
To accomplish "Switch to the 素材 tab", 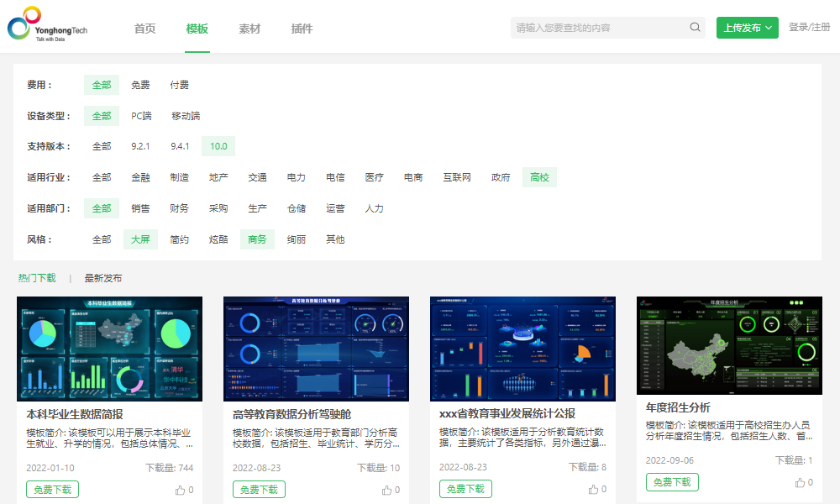I will pos(249,28).
